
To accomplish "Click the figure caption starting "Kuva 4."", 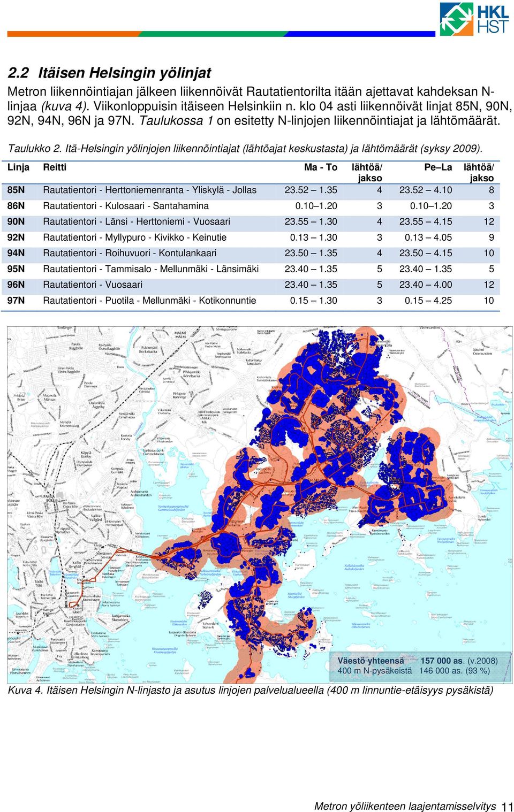I will (251, 690).
